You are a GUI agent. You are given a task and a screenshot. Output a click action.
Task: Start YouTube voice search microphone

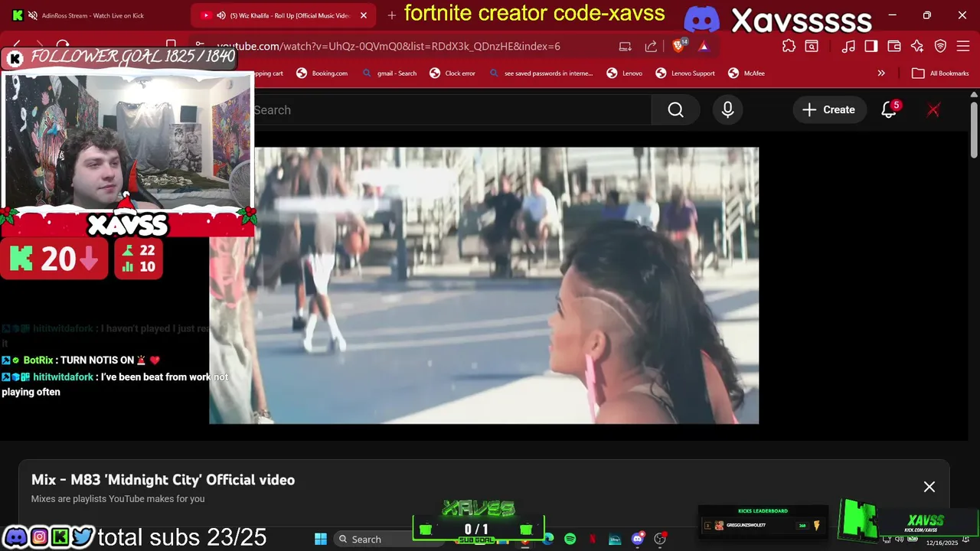[727, 110]
